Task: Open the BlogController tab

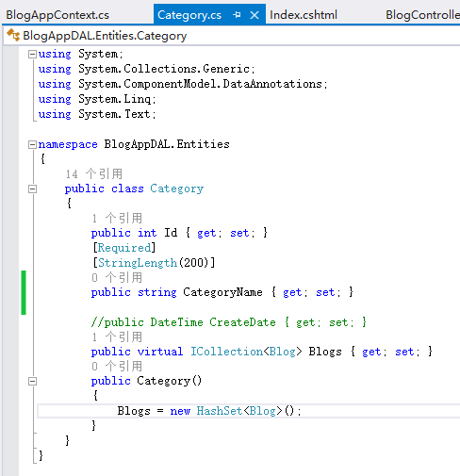Action: 422,15
